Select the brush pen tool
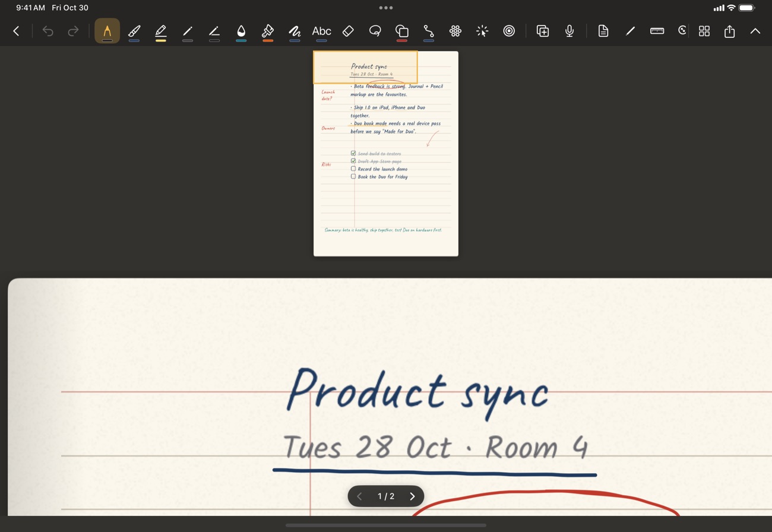Screen dimensions: 772x532 134,31
